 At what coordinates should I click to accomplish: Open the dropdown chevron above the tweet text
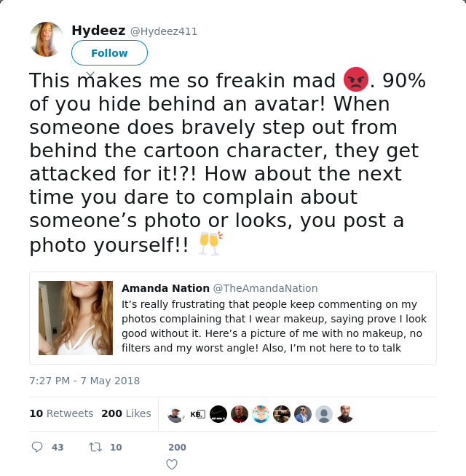90,74
